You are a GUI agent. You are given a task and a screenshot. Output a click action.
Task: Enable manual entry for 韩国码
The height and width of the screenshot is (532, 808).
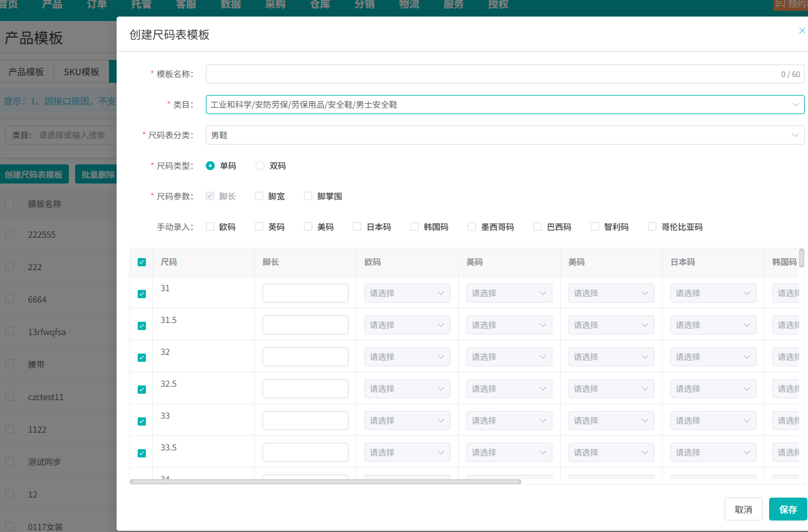click(415, 227)
